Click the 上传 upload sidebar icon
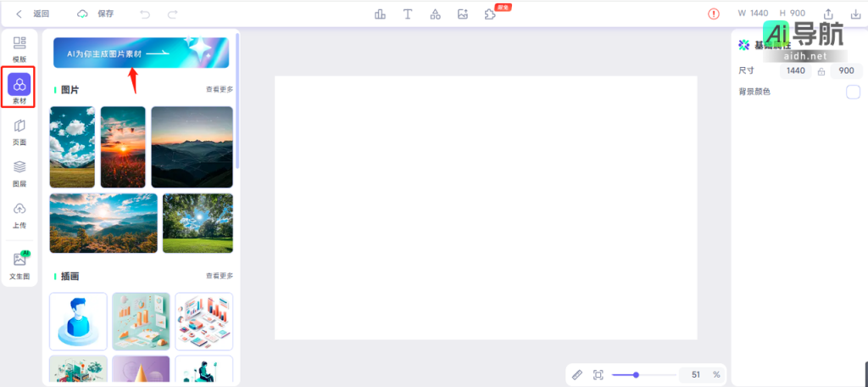This screenshot has height=387, width=868. tap(19, 214)
